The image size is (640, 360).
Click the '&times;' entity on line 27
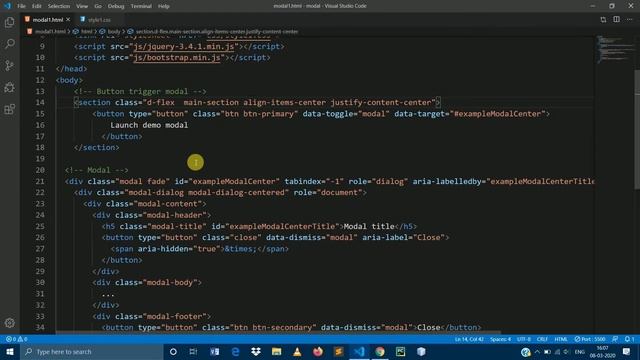coord(240,249)
